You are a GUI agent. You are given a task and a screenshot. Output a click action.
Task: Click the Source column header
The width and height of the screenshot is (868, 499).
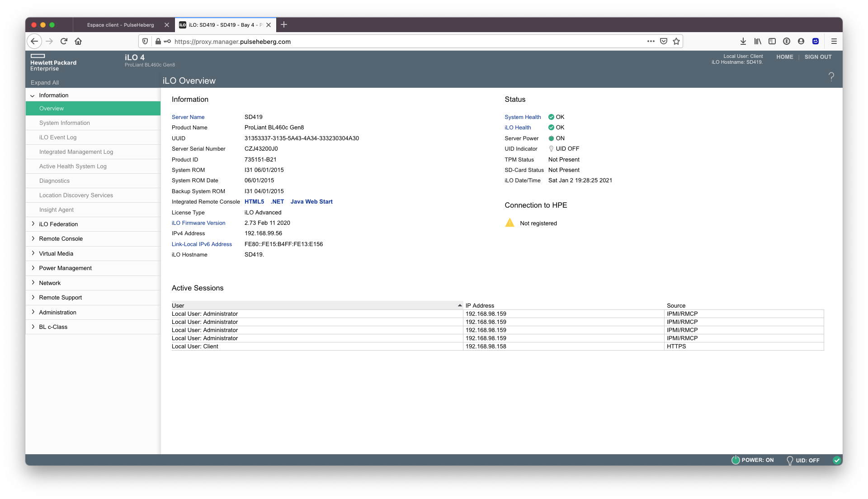(x=744, y=305)
